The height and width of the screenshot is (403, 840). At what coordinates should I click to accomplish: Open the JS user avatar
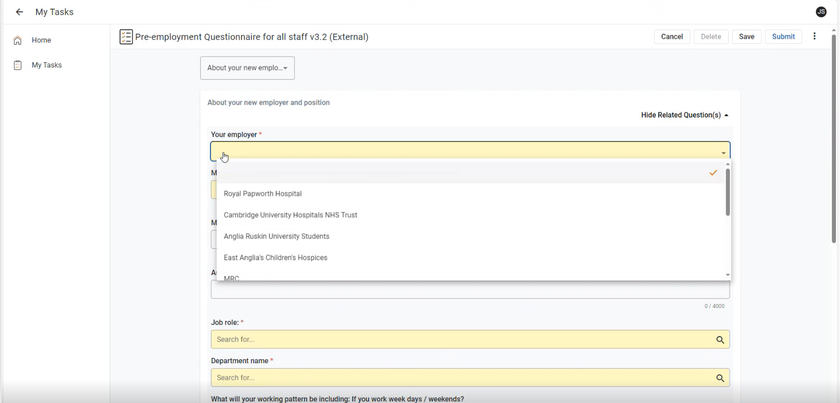[821, 12]
